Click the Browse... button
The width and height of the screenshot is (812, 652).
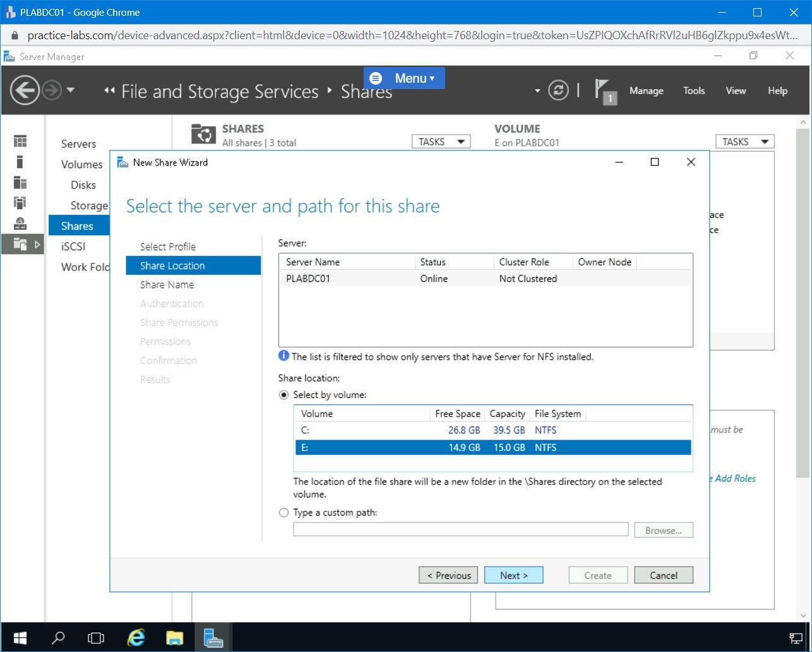(663, 530)
